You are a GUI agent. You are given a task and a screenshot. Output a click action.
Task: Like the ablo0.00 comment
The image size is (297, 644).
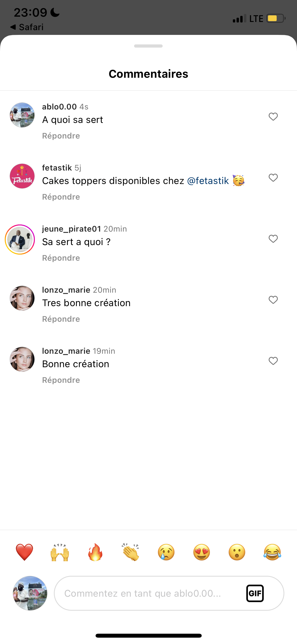pos(273,117)
